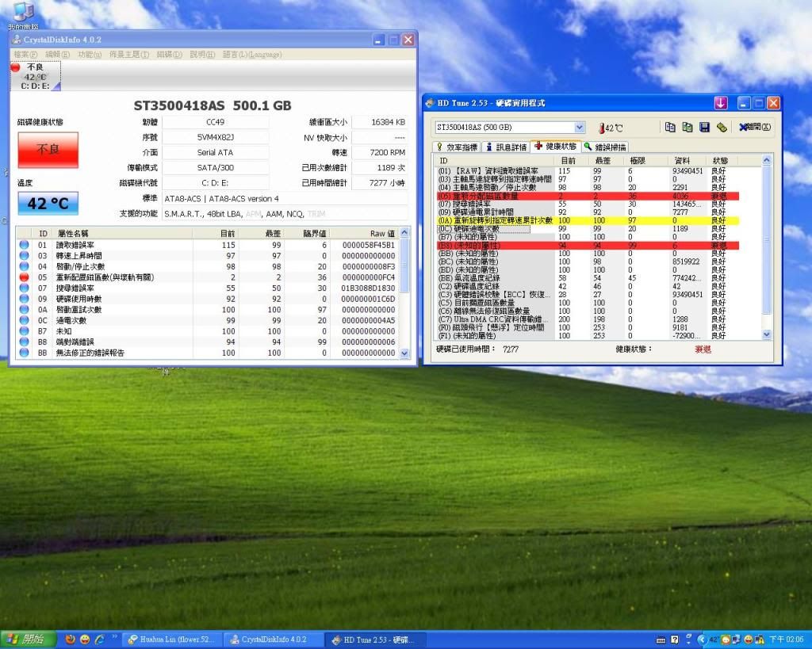Launch Firefox from quick launch

coord(71,639)
